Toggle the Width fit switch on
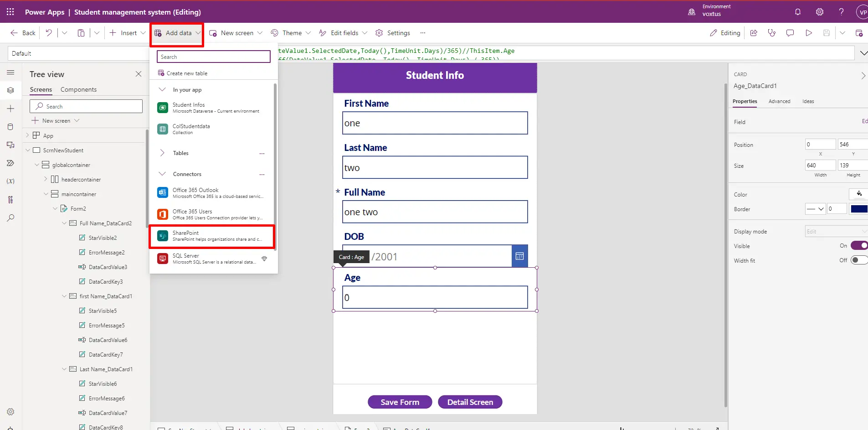 tap(859, 260)
